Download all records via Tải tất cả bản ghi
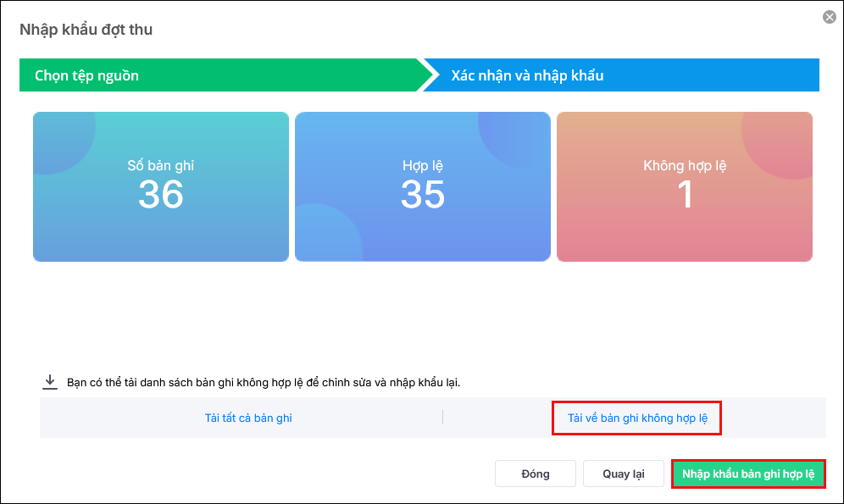Viewport: 844px width, 504px height. (248, 418)
